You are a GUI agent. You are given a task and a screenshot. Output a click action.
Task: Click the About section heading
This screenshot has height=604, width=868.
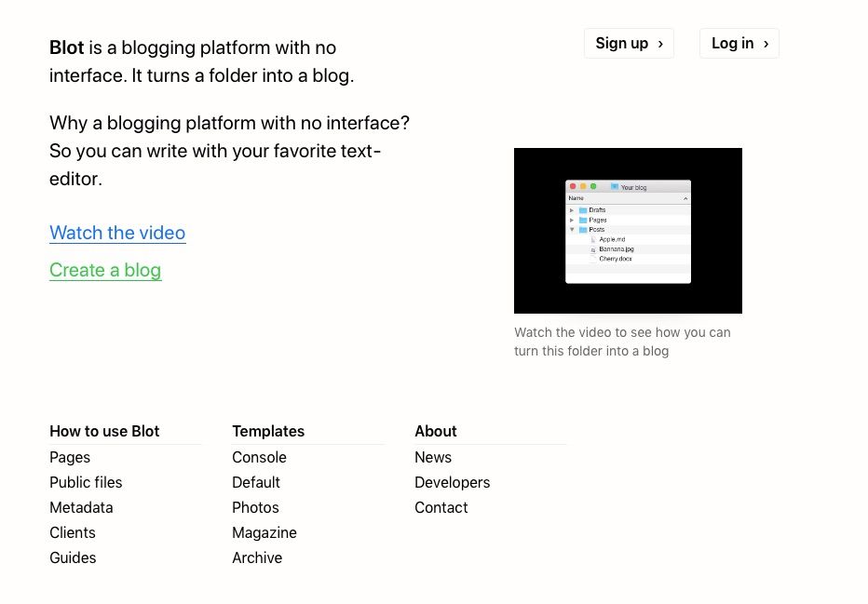[436, 431]
